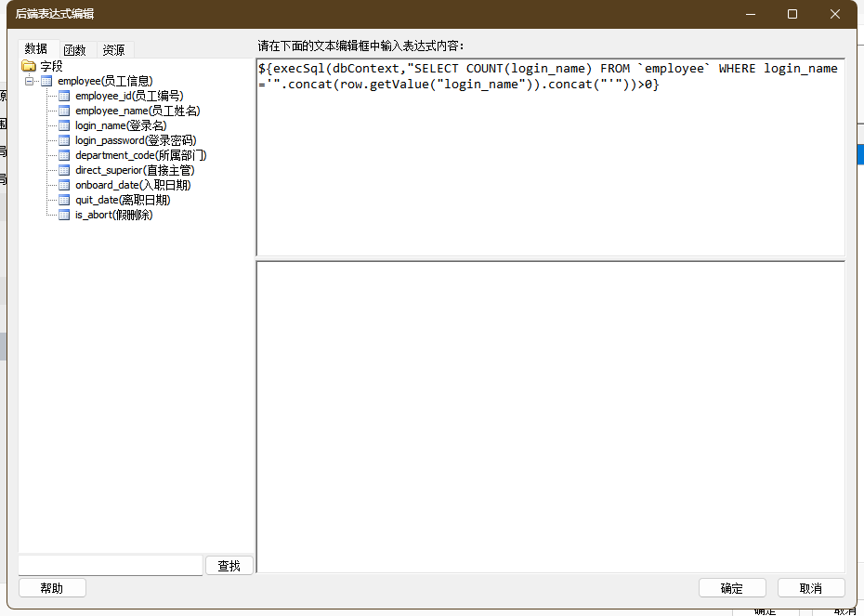864x616 pixels.
Task: Click inside the expression text editor
Action: tap(550, 167)
